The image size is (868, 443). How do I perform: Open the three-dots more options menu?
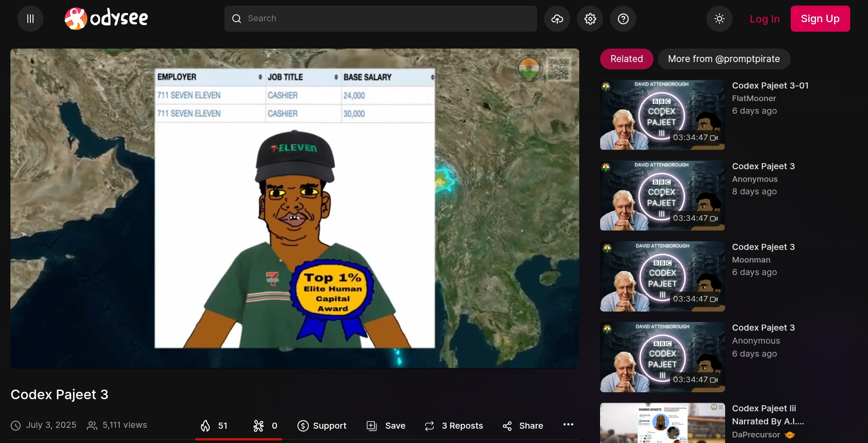568,425
